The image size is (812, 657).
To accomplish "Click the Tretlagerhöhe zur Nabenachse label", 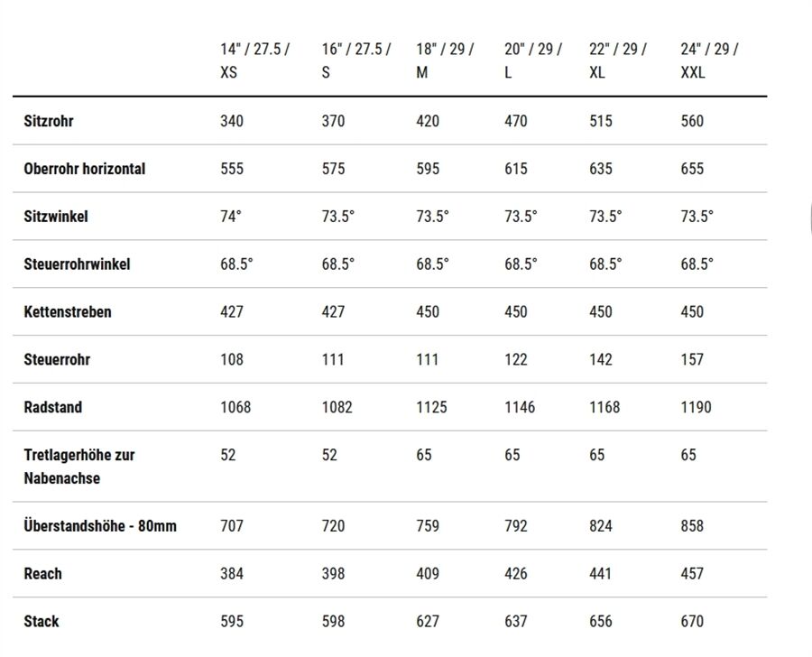I will pos(79,467).
